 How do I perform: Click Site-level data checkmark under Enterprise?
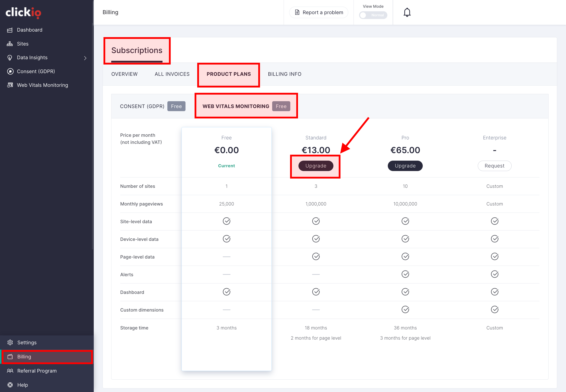coord(495,221)
